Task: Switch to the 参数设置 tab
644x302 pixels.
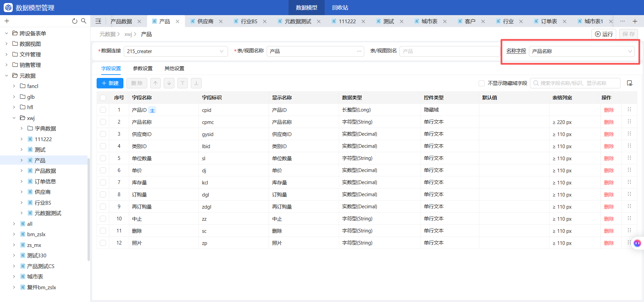Action: click(x=143, y=69)
